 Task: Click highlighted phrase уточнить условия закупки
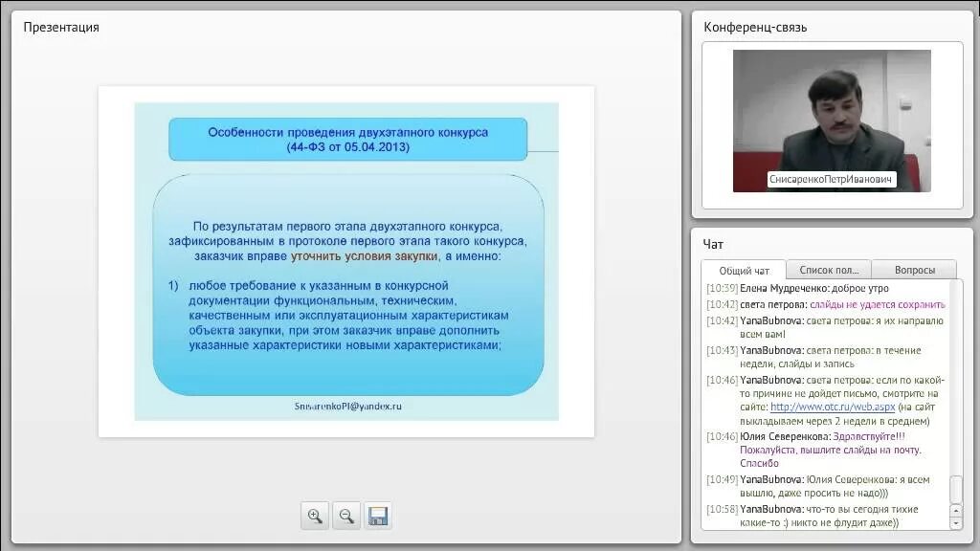[365, 256]
